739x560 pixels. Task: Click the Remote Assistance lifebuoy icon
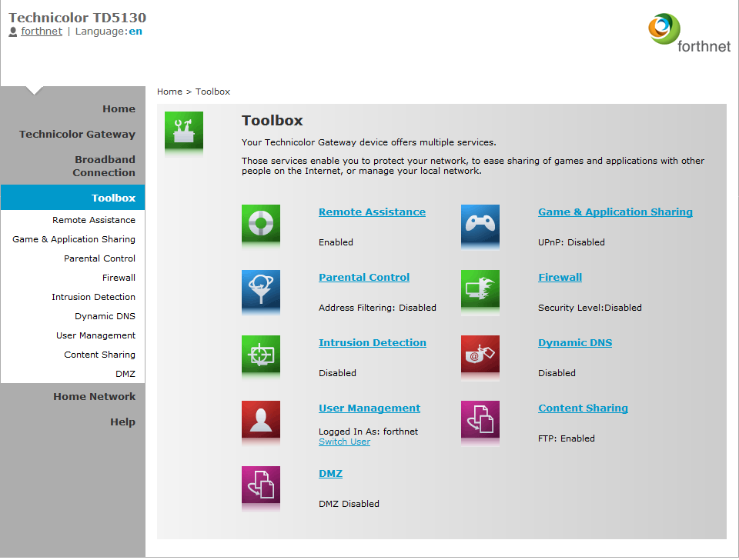261,224
